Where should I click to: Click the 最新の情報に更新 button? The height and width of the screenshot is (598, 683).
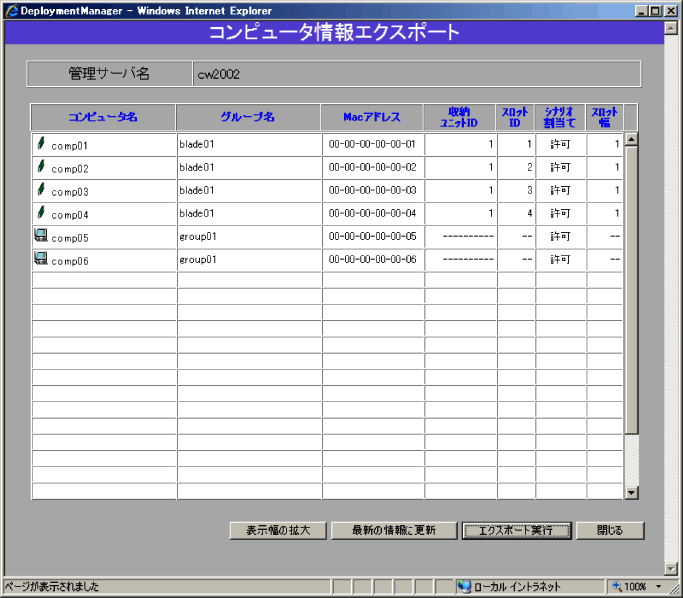[x=394, y=530]
